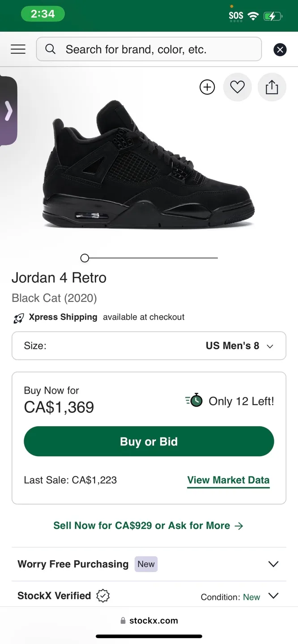Viewport: 298px width, 644px height.
Task: Add sneaker to a collection with plus icon
Action: coord(207,87)
